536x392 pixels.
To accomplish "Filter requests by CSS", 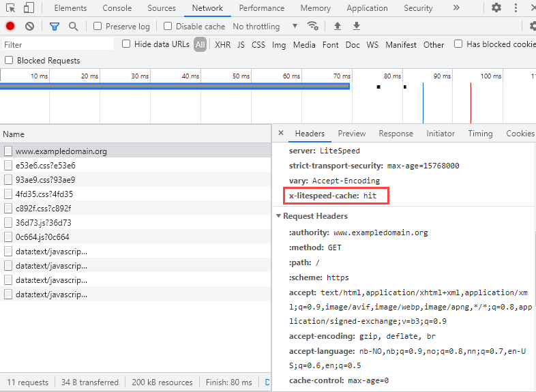I will [258, 45].
